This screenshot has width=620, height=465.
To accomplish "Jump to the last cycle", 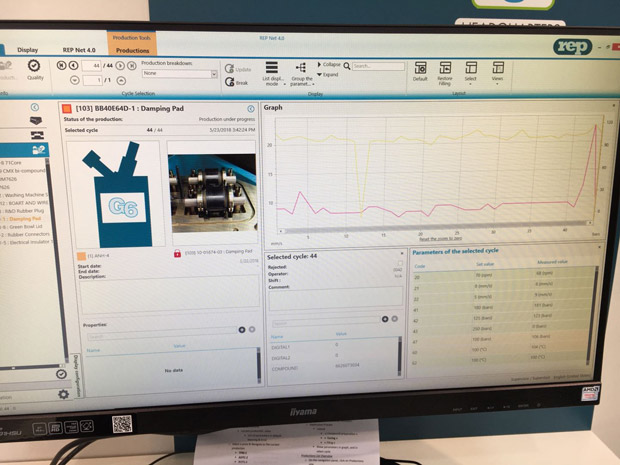I will [132, 66].
